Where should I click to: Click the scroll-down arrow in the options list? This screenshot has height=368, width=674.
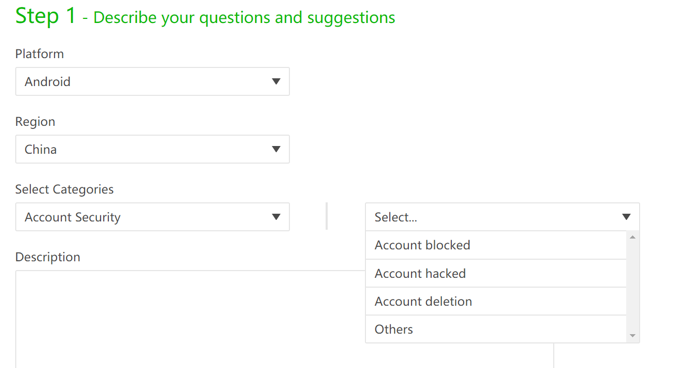pos(632,336)
